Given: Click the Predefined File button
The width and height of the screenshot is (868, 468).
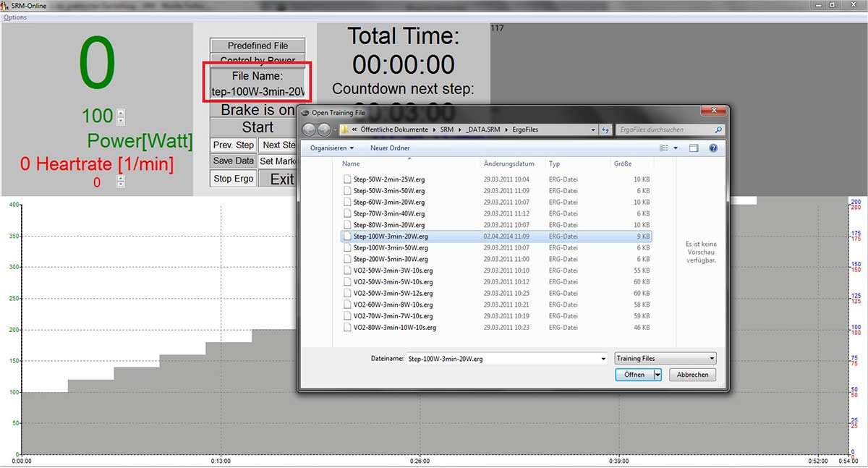Looking at the screenshot, I should point(258,46).
